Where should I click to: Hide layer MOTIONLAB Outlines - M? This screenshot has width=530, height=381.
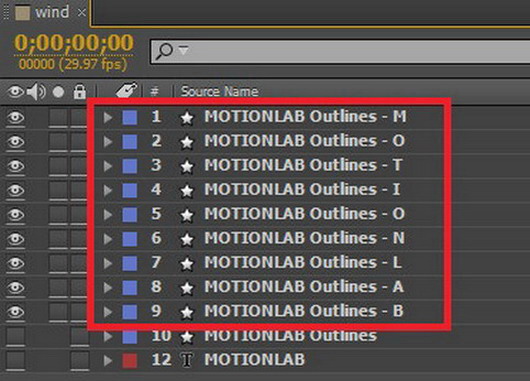point(16,118)
